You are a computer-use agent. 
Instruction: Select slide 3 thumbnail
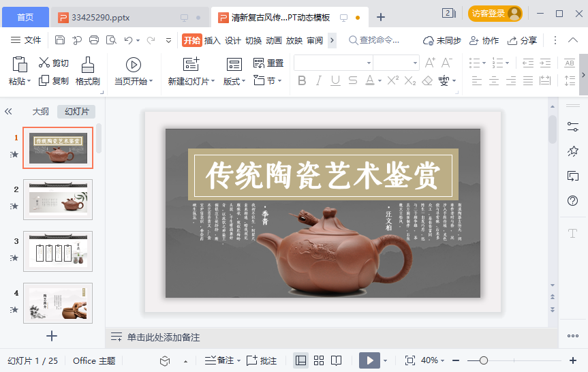tap(58, 251)
